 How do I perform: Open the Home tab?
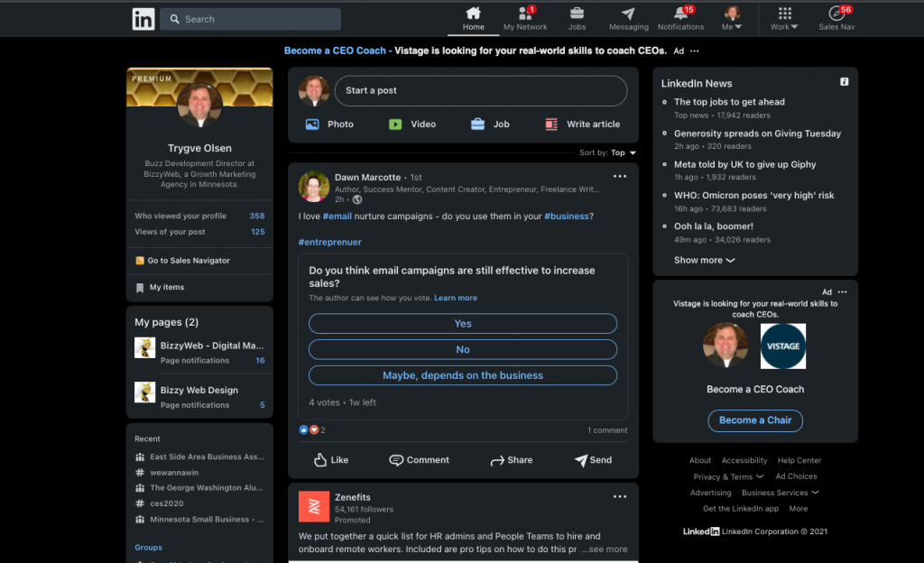[x=473, y=19]
